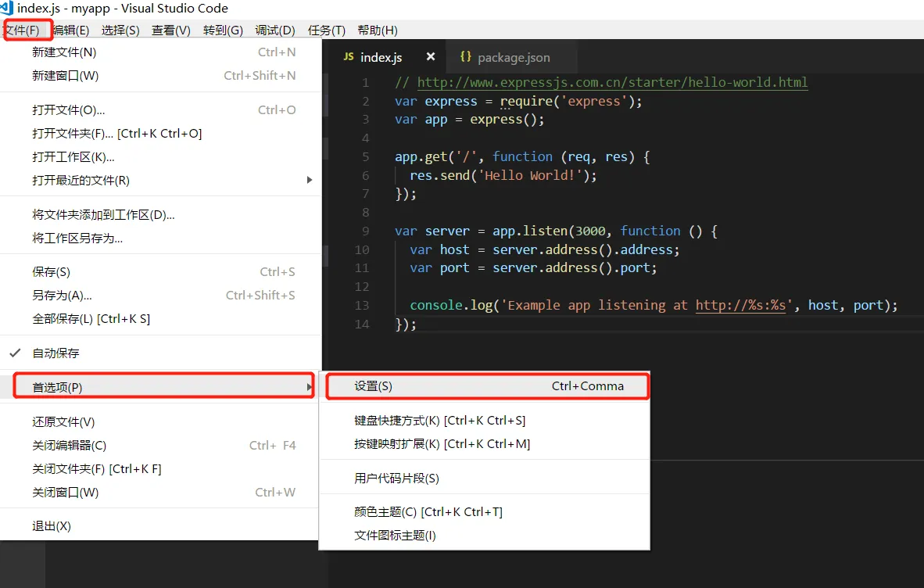Click the VS Code logo icon in title bar
This screenshot has height=588, width=924.
pyautogui.click(x=6, y=8)
